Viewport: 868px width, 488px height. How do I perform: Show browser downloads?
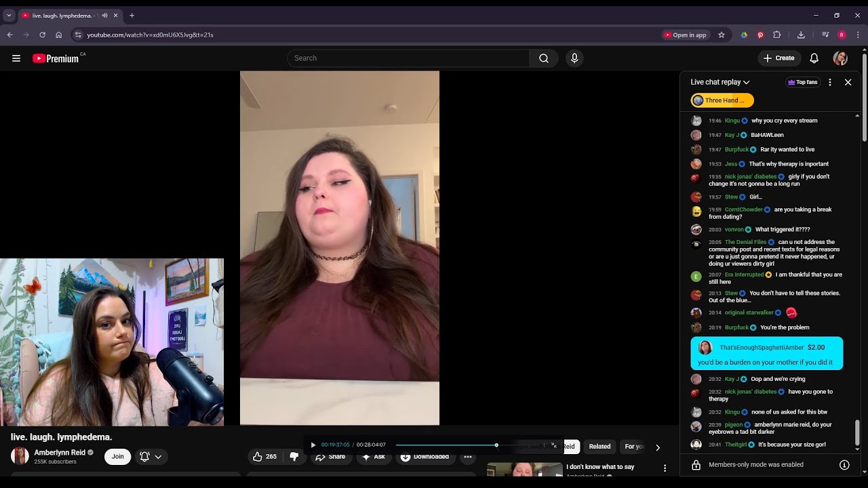(801, 35)
